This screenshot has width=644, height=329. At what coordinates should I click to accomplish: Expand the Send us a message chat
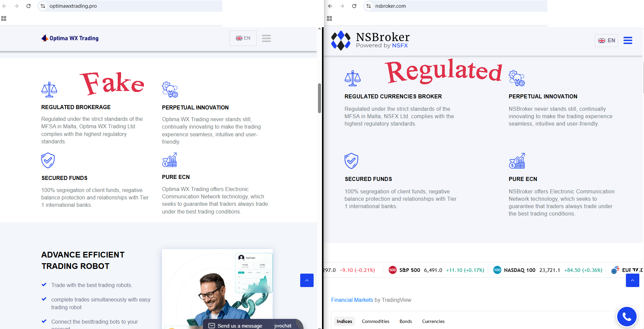coord(240,326)
